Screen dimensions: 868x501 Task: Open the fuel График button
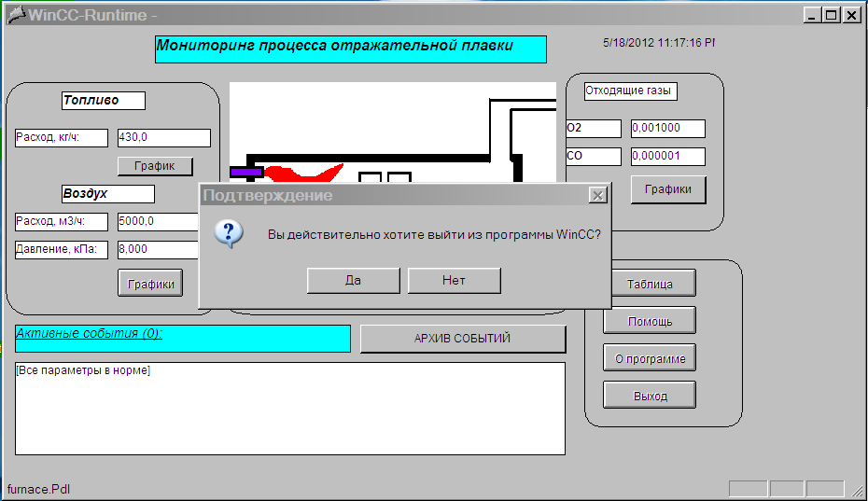(155, 166)
